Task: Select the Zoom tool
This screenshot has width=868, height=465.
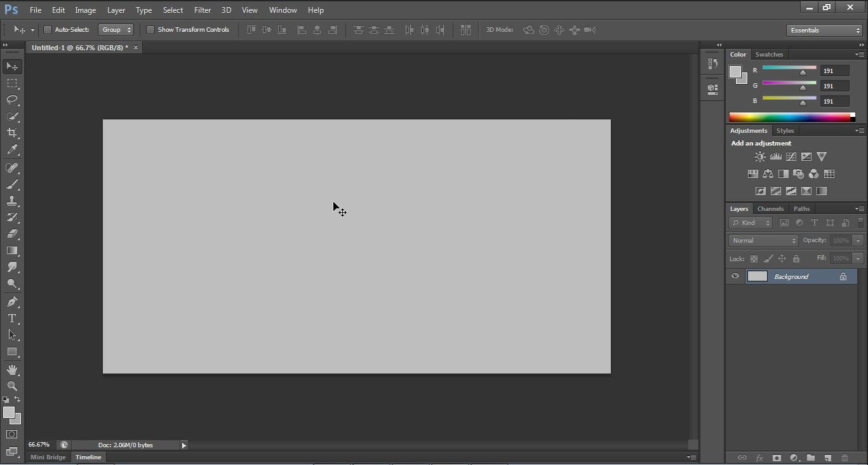Action: pyautogui.click(x=12, y=386)
